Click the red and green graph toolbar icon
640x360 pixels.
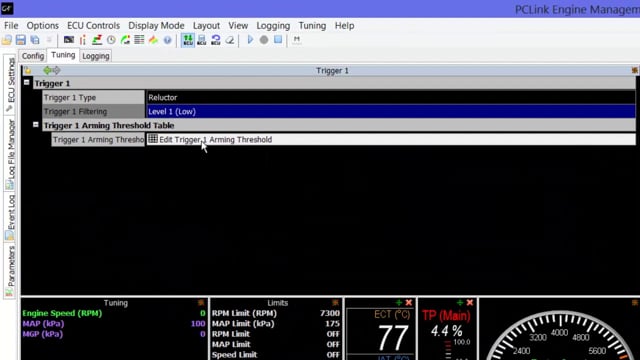(x=97, y=40)
